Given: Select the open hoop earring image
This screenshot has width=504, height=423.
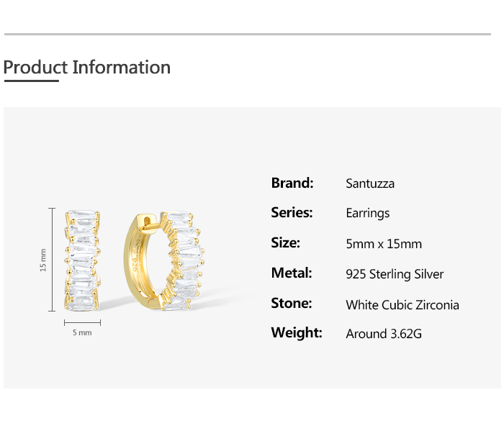Looking at the screenshot, I should [x=161, y=260].
